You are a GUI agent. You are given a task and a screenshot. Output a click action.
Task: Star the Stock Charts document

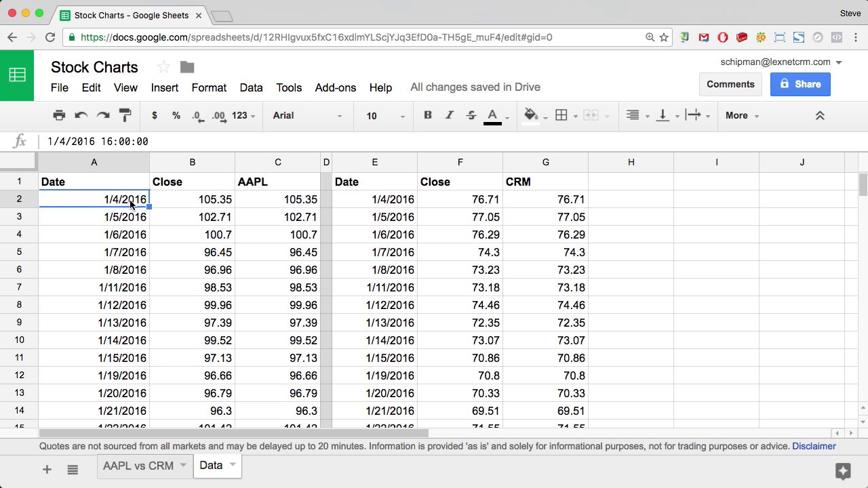tap(163, 67)
